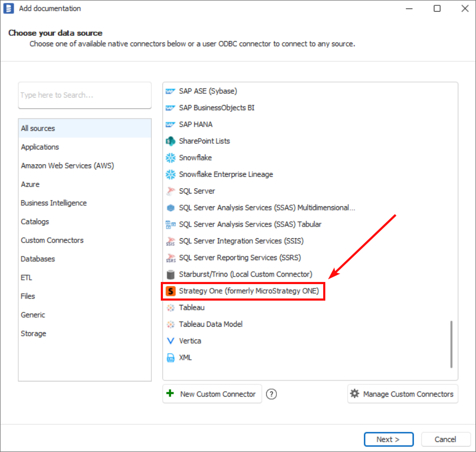Choose SQL Server as data source
Image resolution: width=476 pixels, height=452 pixels.
pos(306,191)
